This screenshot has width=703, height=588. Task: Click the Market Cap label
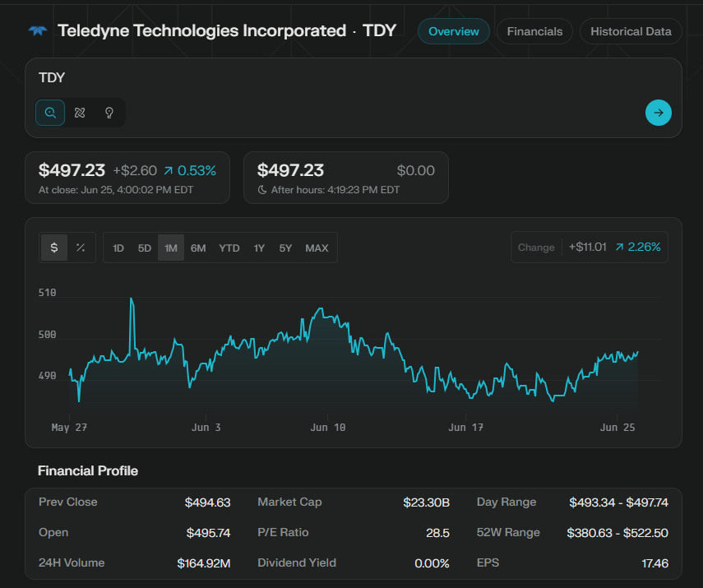tap(289, 502)
